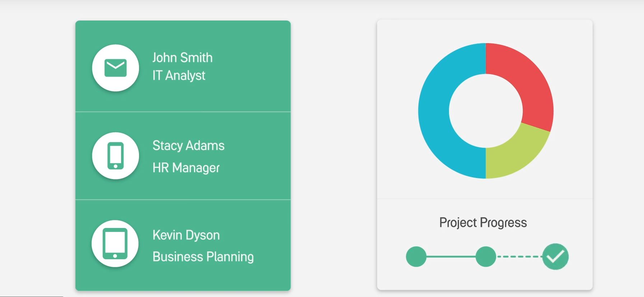Click the tablet icon beside Kevin Dyson
Viewport: 644px width, 297px height.
coord(115,244)
